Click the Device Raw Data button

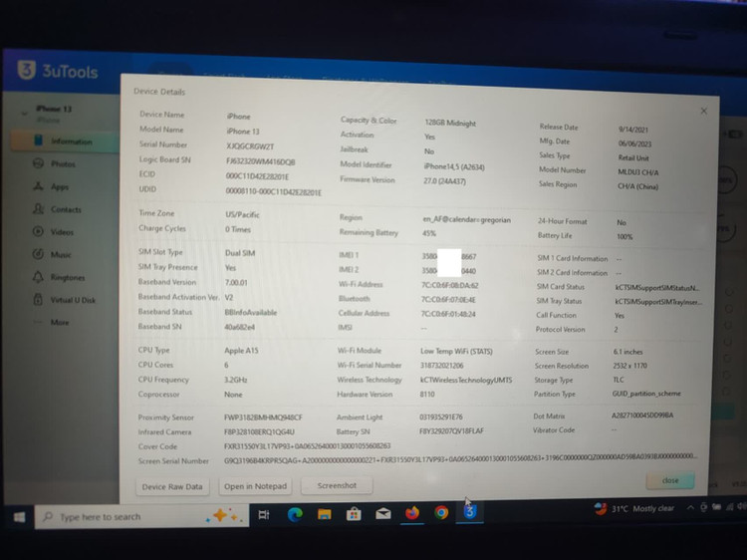(x=172, y=486)
